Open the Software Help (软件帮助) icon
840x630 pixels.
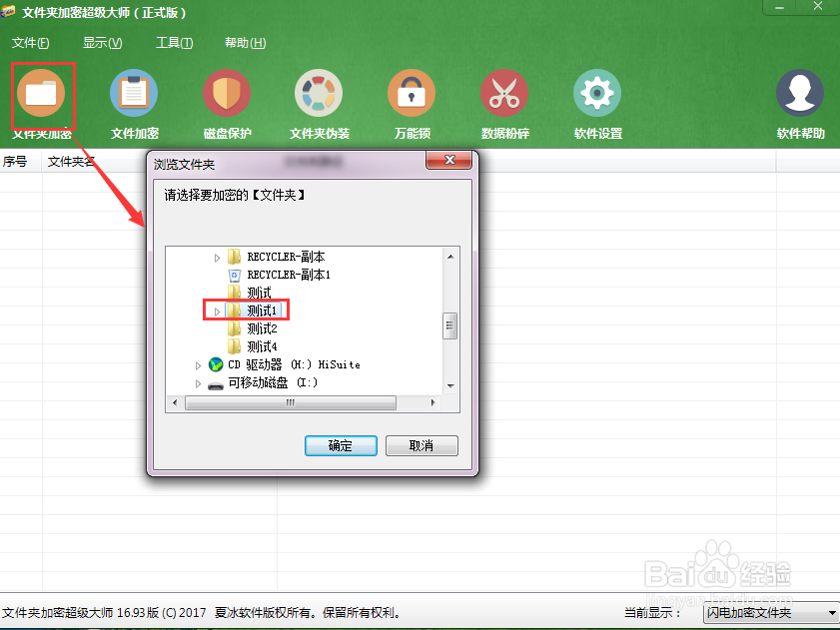coord(800,93)
